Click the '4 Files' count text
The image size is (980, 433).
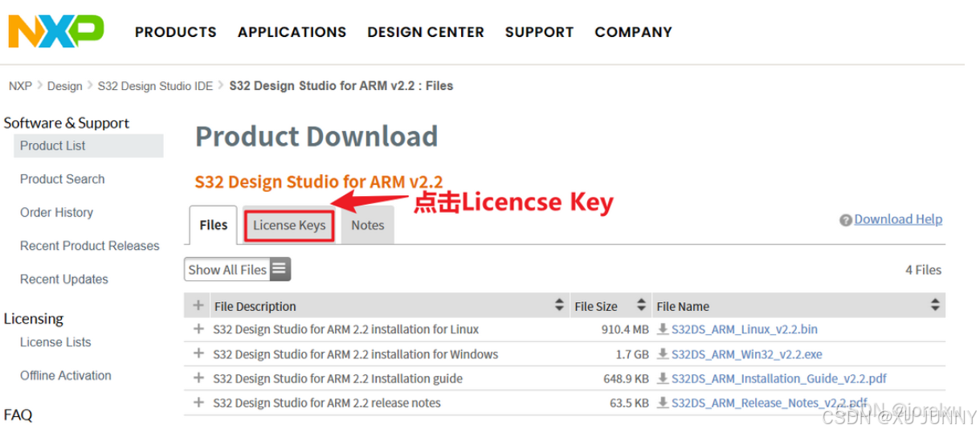(x=923, y=270)
